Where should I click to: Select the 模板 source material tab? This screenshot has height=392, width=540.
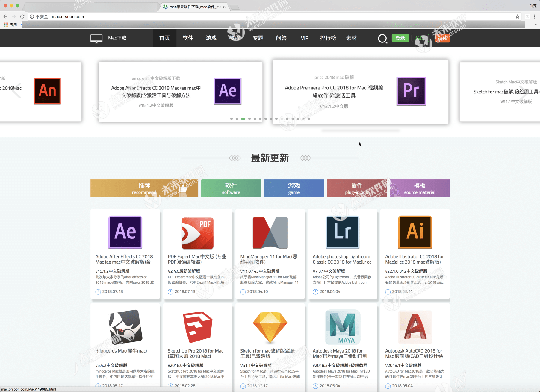(420, 188)
